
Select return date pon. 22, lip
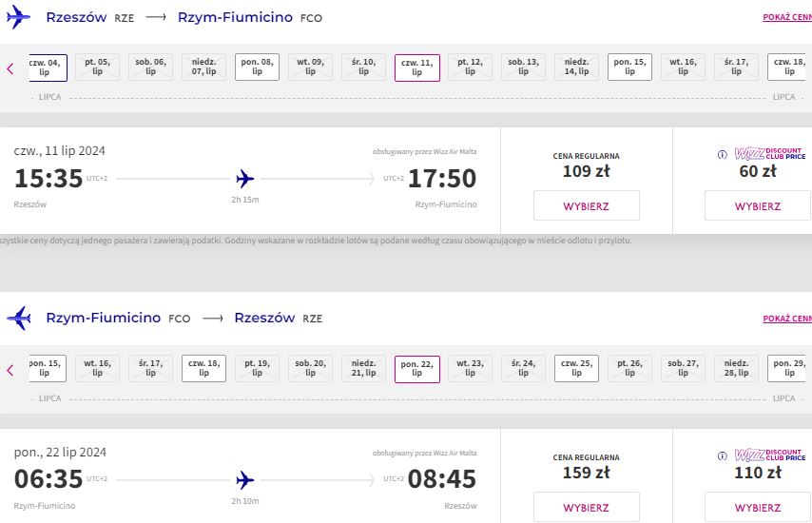tap(416, 369)
